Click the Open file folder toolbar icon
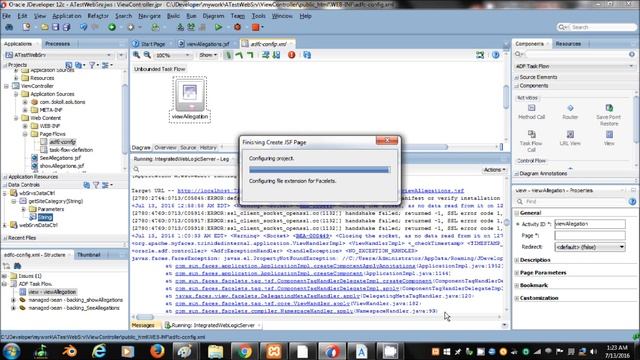The width and height of the screenshot is (640, 360). [x=44, y=27]
